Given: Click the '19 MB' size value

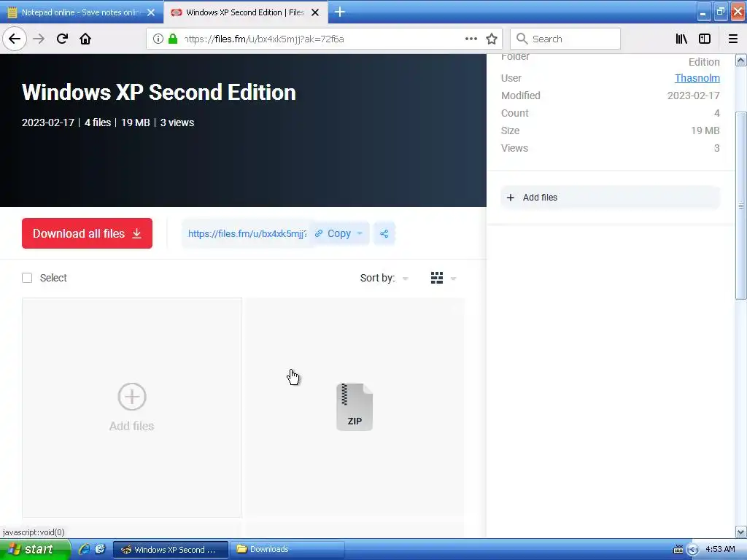Looking at the screenshot, I should coord(705,131).
